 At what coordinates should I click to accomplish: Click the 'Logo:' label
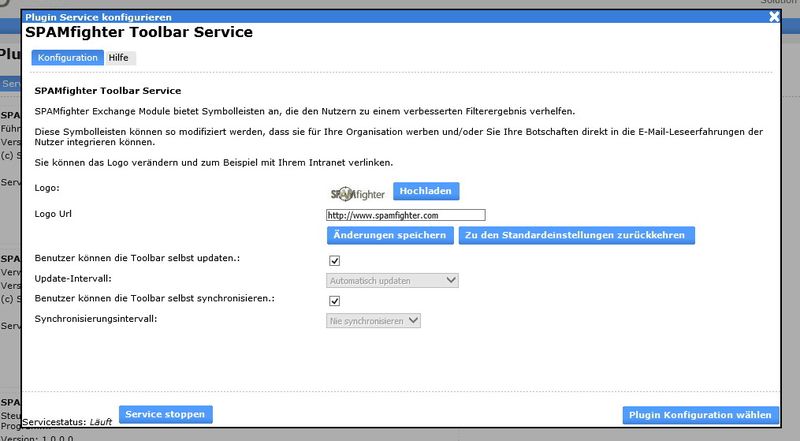pyautogui.click(x=47, y=188)
